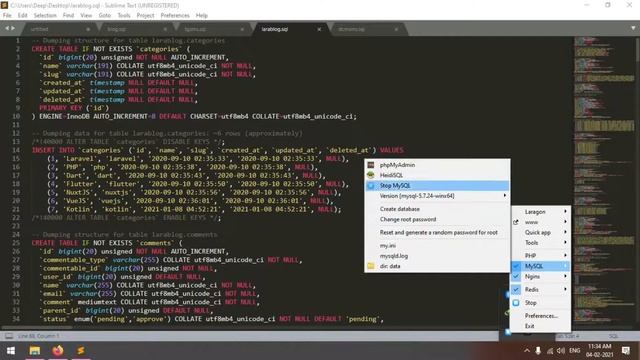
Task: Expand the Nginx submenu arrow
Action: tap(565, 276)
